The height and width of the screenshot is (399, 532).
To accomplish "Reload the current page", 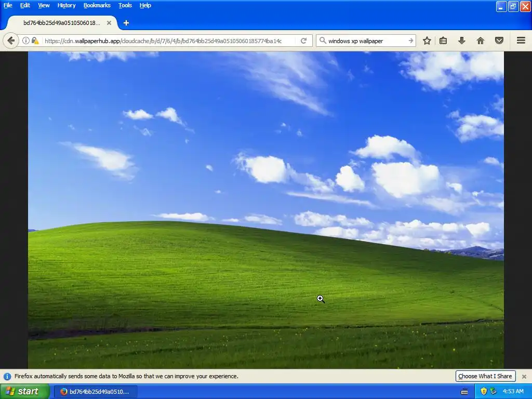I will pos(303,41).
